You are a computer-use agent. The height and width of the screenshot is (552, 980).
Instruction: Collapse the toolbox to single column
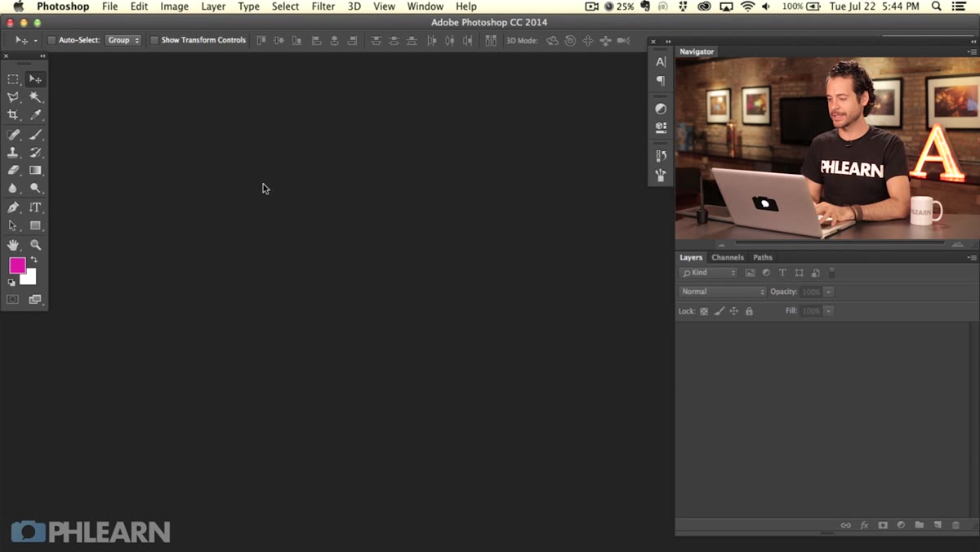(x=42, y=56)
